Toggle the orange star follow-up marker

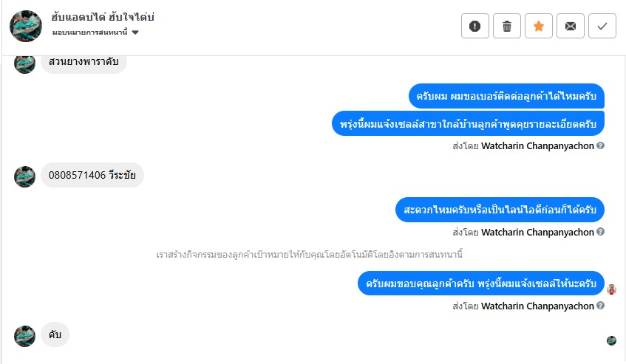point(539,27)
